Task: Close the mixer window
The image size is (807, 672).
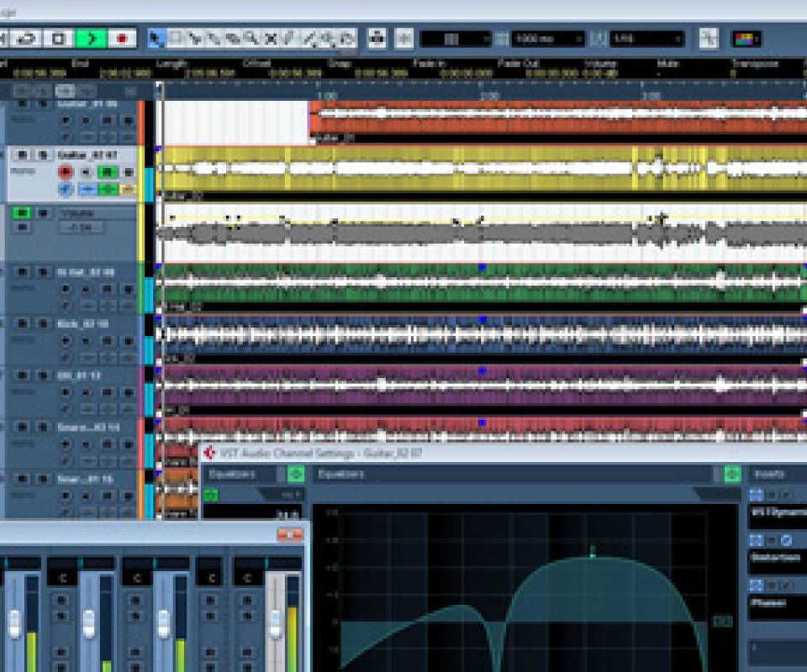Action: pos(290,535)
